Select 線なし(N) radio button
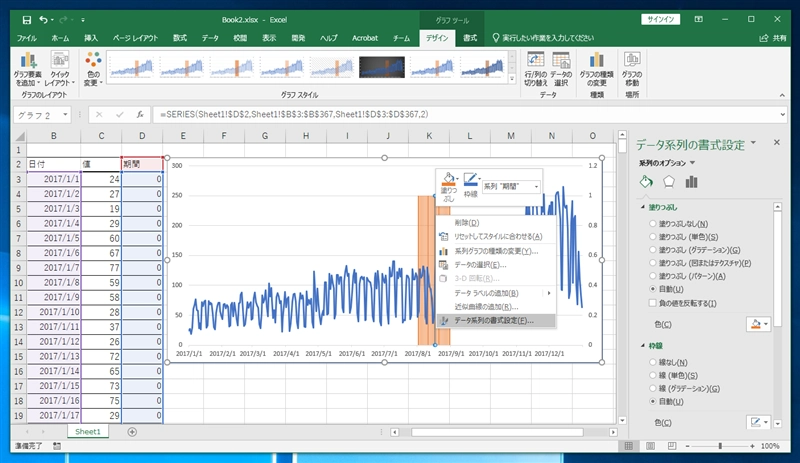 pyautogui.click(x=653, y=362)
